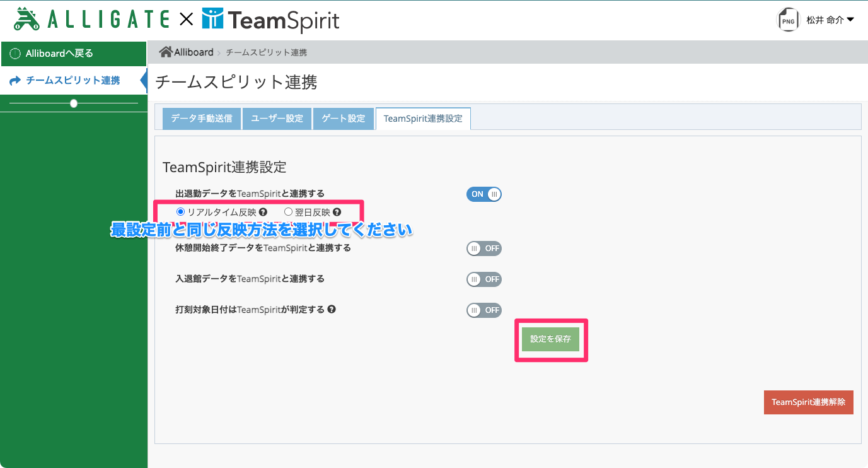Toggle the 出退勤データ連携 ON switch
868x468 pixels.
click(x=484, y=194)
